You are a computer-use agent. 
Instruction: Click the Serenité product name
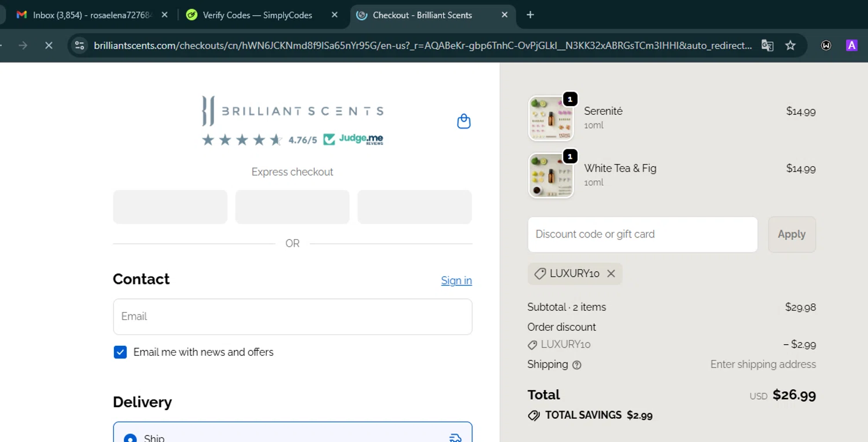point(603,111)
